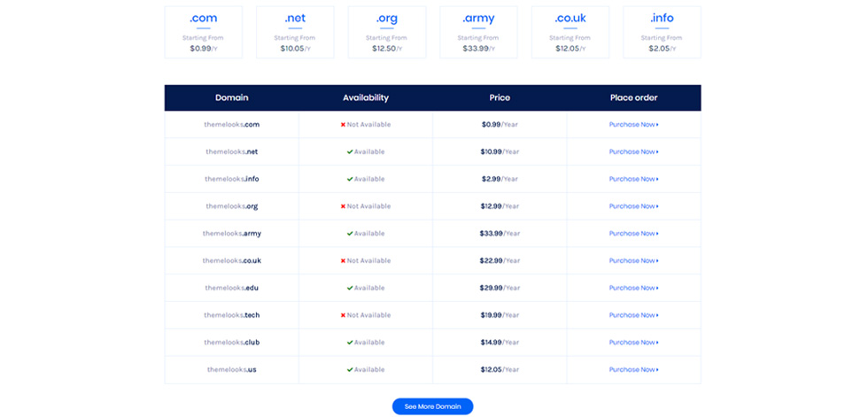
Task: Select the .net domain card
Action: click(x=294, y=32)
